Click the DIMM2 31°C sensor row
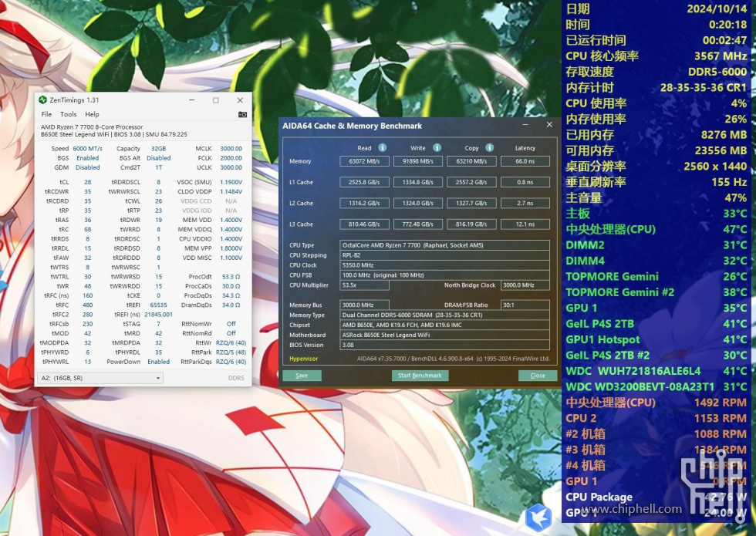The width and height of the screenshot is (756, 536). point(656,245)
